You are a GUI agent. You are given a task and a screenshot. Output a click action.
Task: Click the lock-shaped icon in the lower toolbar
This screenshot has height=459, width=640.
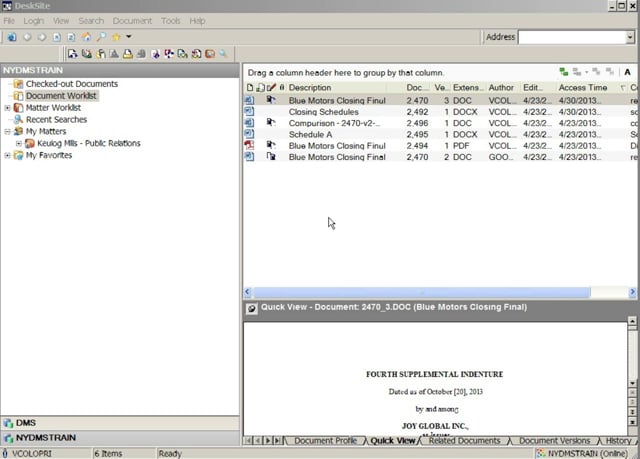(x=100, y=53)
